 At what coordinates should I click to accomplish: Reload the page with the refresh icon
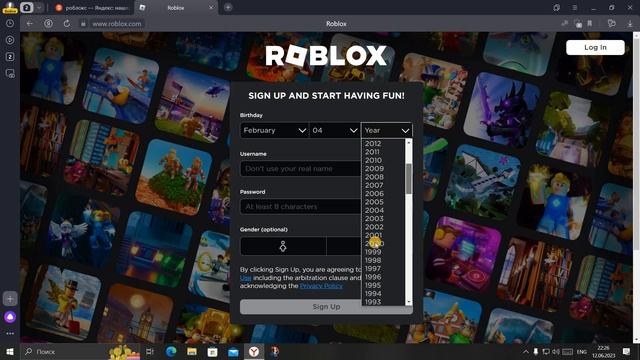(x=67, y=24)
